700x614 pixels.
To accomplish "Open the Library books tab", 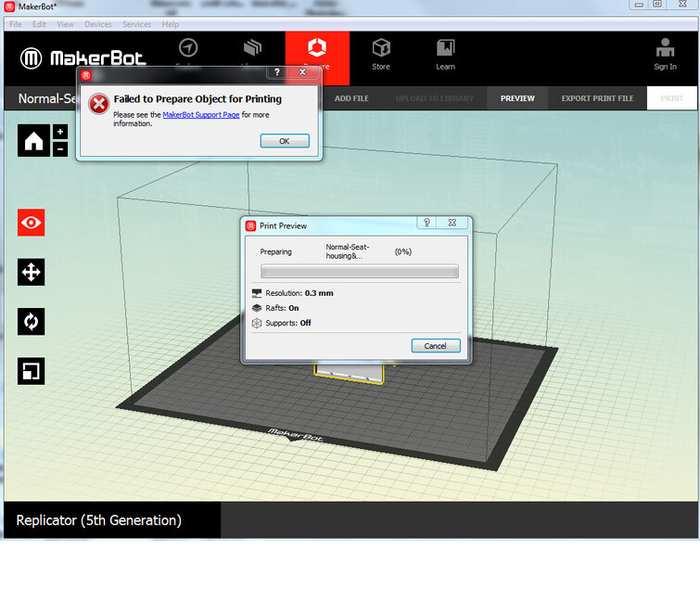I will [253, 48].
